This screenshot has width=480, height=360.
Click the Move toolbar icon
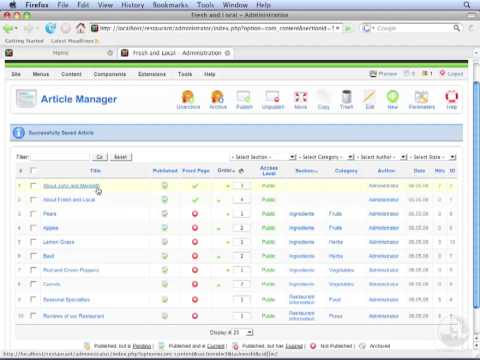tap(300, 100)
